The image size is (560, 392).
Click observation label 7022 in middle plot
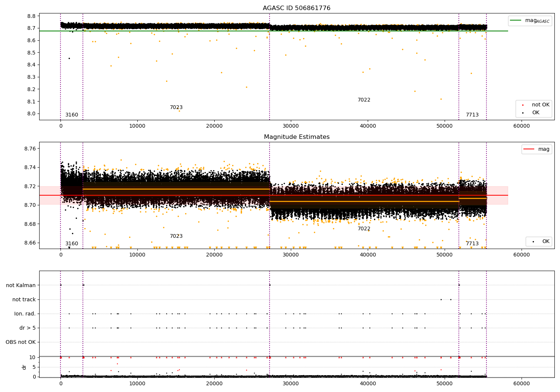(x=364, y=229)
